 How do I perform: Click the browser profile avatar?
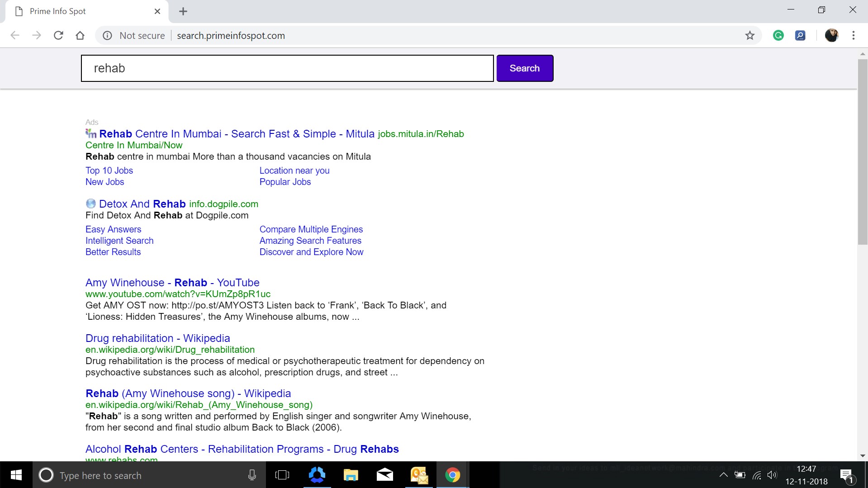(832, 35)
